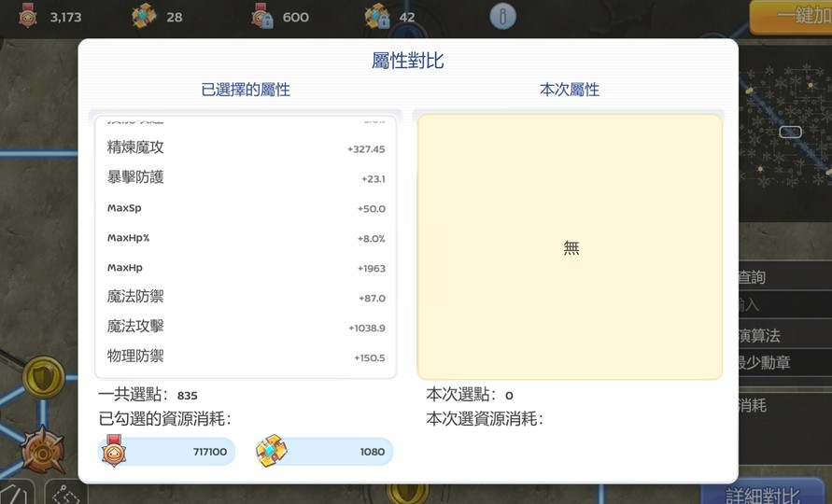
Task: Click the locked crystal icon showing 42
Action: (377, 16)
